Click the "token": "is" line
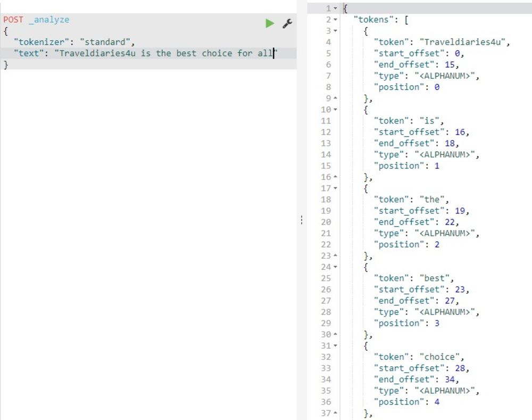Viewport: 532px width, 420px height. (409, 121)
